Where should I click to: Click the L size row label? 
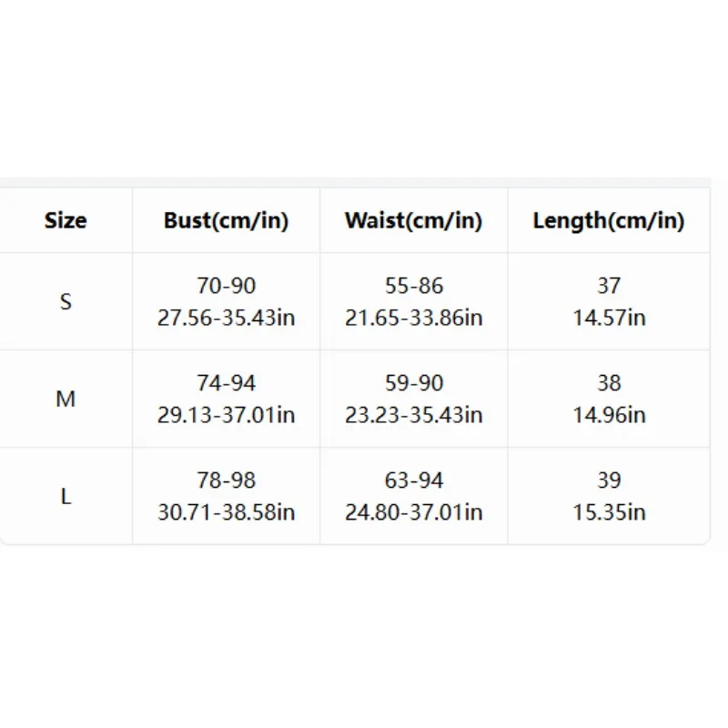(x=66, y=496)
